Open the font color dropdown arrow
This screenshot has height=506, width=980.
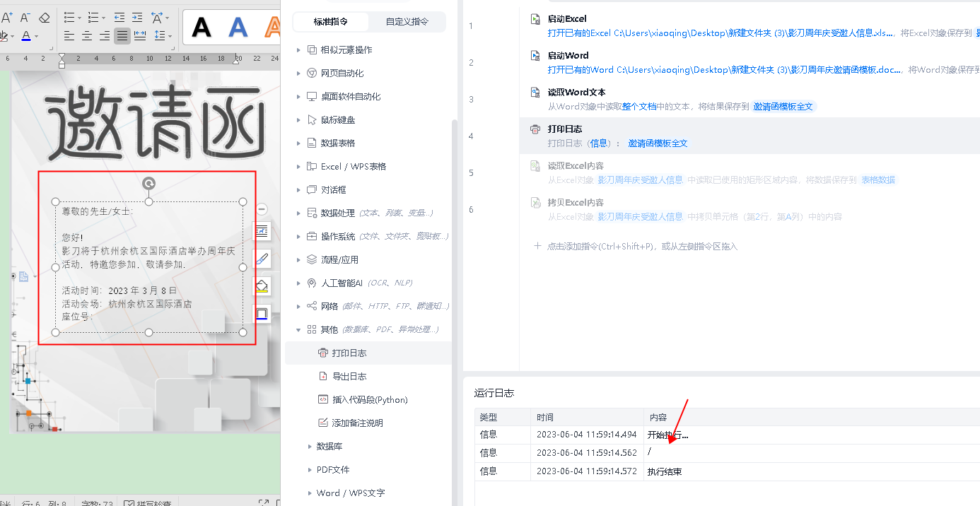37,36
